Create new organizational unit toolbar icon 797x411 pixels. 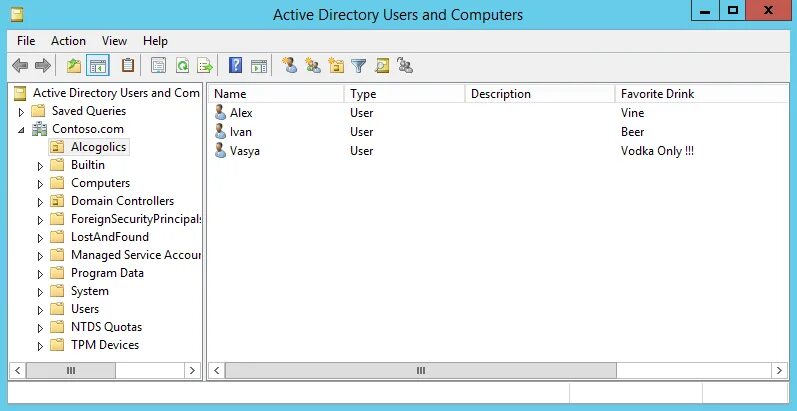336,66
